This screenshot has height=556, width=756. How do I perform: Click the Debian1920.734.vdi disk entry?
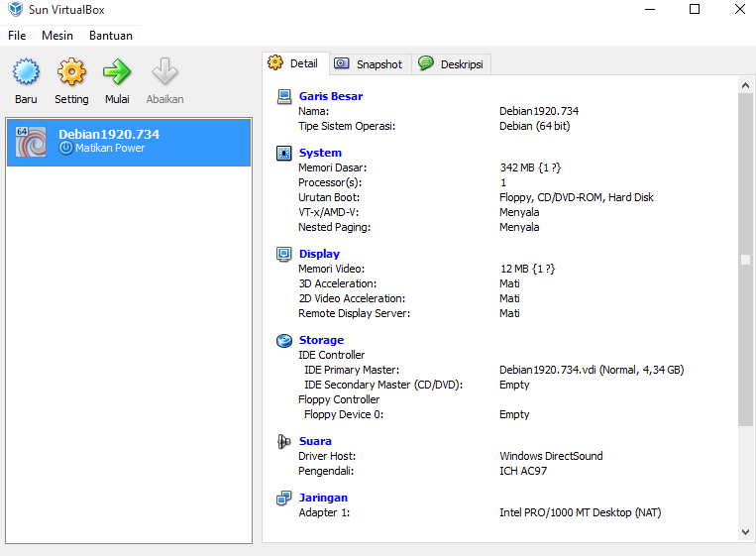[592, 371]
